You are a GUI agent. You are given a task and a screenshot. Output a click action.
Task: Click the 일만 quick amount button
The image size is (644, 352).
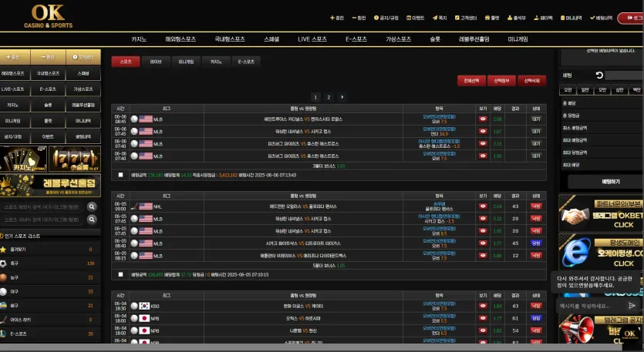[x=585, y=90]
